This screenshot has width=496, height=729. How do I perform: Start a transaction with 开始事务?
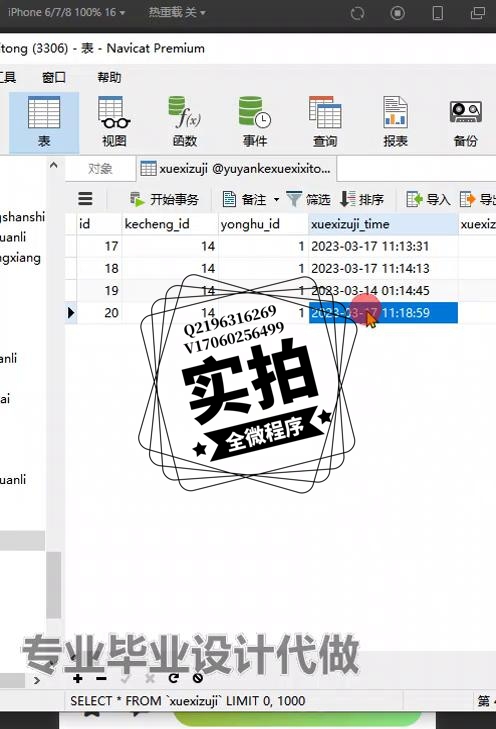[164, 199]
